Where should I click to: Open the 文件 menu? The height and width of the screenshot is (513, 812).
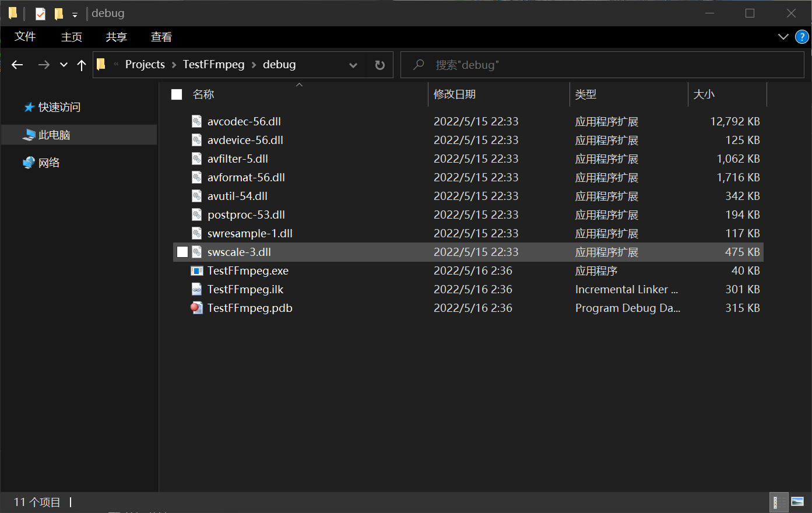(25, 37)
